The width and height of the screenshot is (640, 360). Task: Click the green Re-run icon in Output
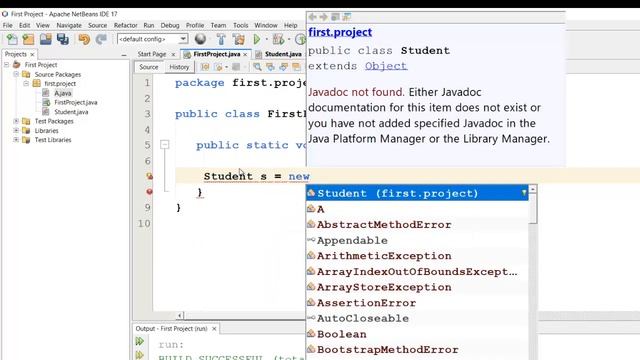[140, 341]
